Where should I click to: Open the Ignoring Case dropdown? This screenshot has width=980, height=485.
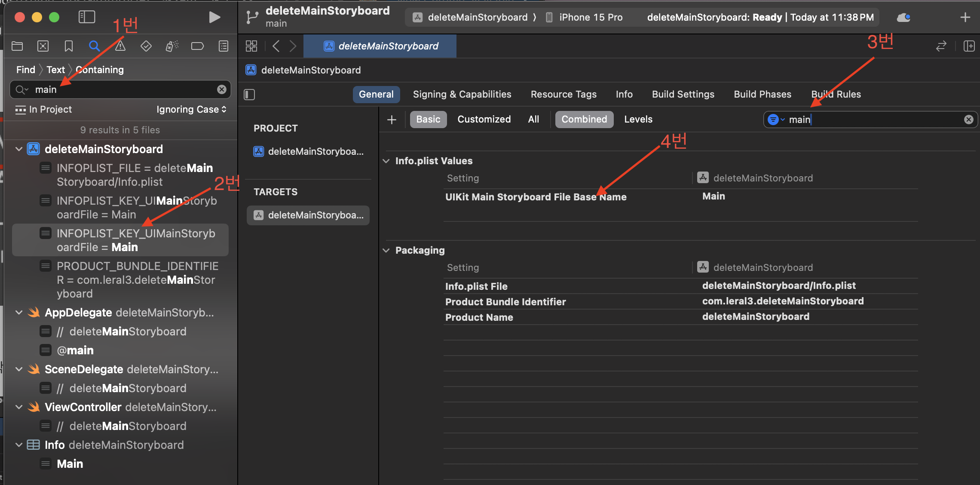point(191,109)
